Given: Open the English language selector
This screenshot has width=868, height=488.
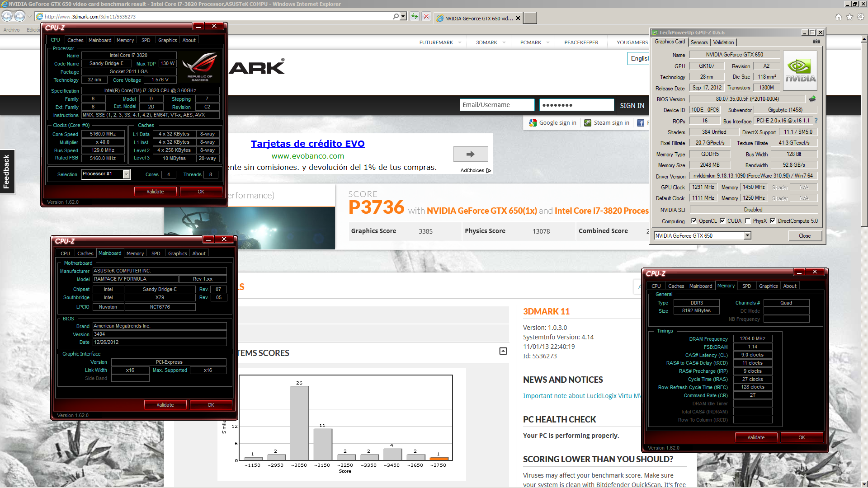Looking at the screenshot, I should tap(638, 58).
